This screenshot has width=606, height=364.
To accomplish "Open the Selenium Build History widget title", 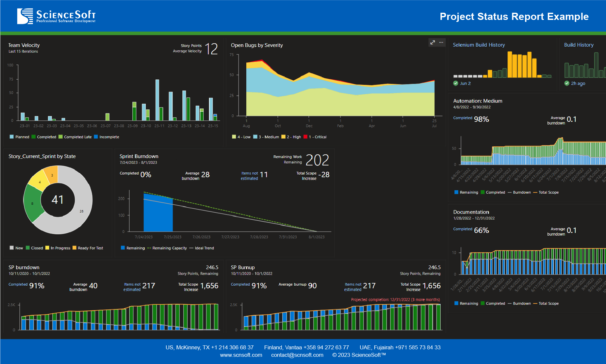I will 479,45.
